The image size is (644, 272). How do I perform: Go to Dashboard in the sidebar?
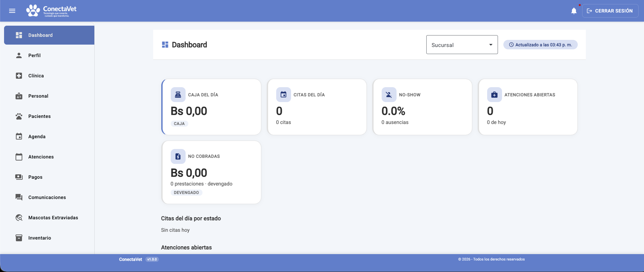coord(49,35)
